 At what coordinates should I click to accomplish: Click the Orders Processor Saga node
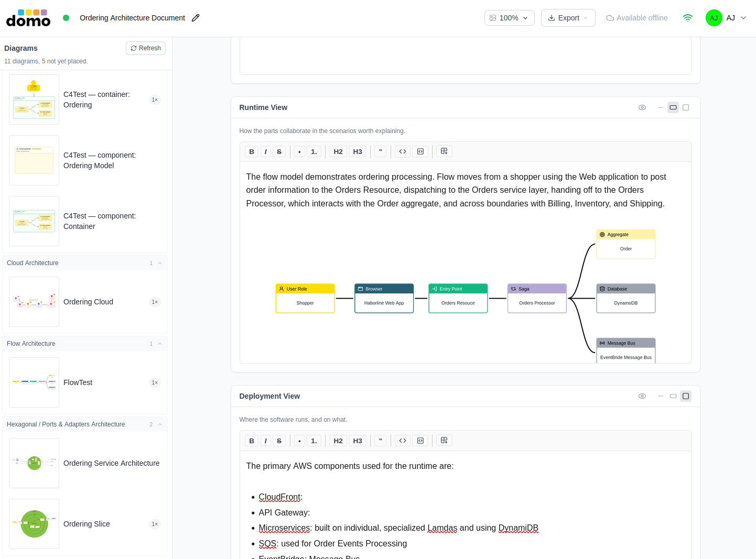click(x=537, y=298)
